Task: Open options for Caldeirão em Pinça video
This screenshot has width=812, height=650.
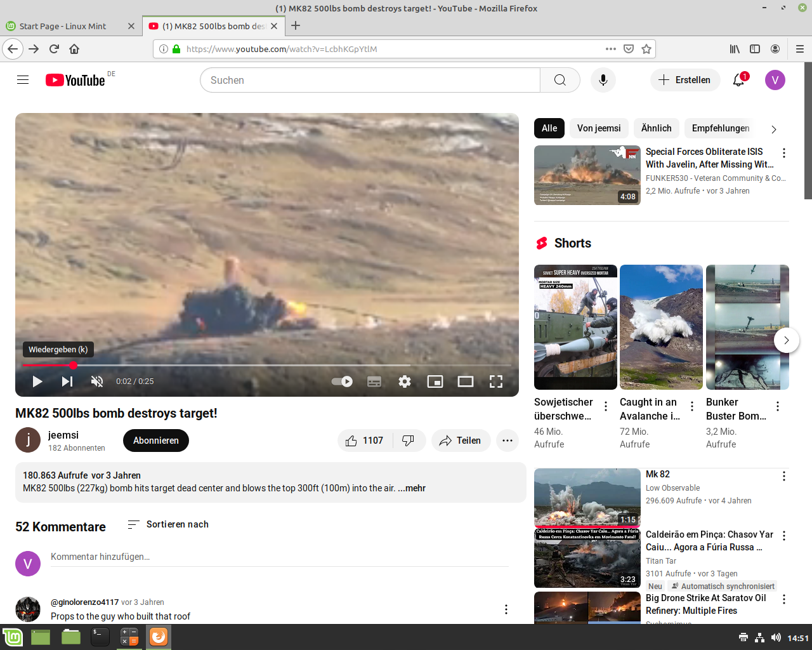Action: coord(784,536)
